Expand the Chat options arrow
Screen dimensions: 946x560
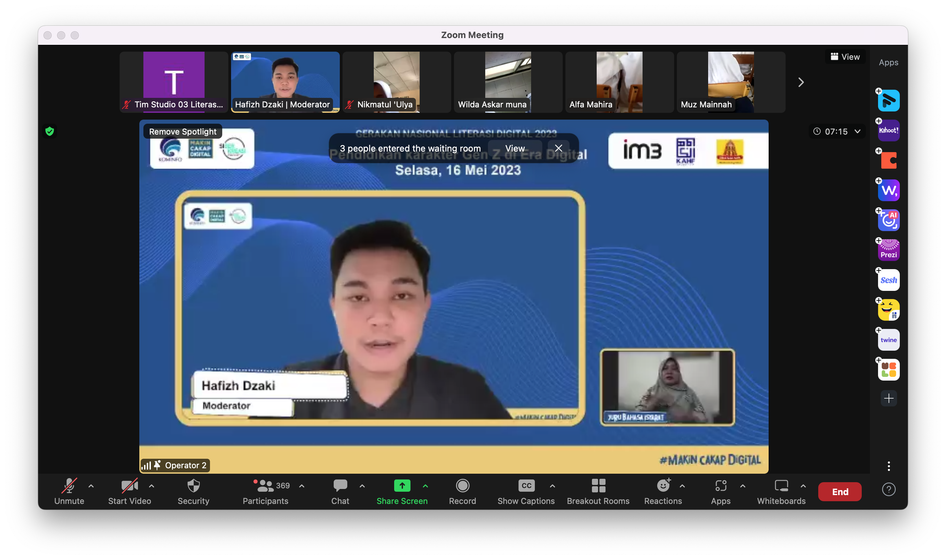coord(362,486)
